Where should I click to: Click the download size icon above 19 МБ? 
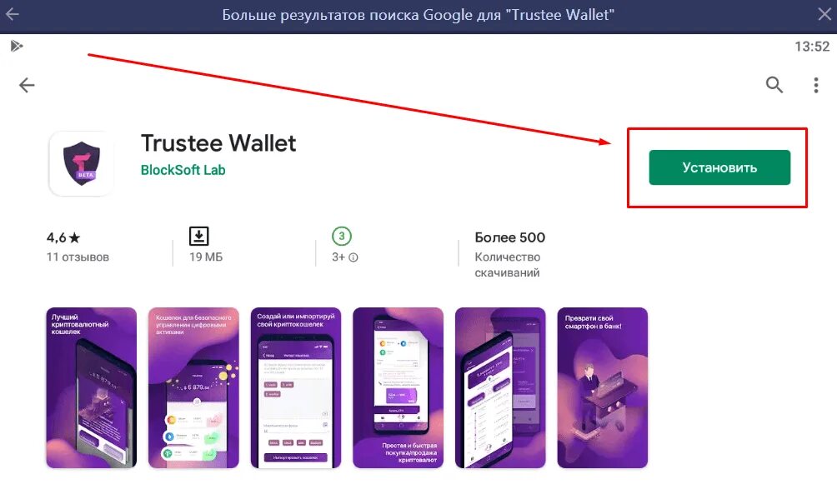pos(198,237)
